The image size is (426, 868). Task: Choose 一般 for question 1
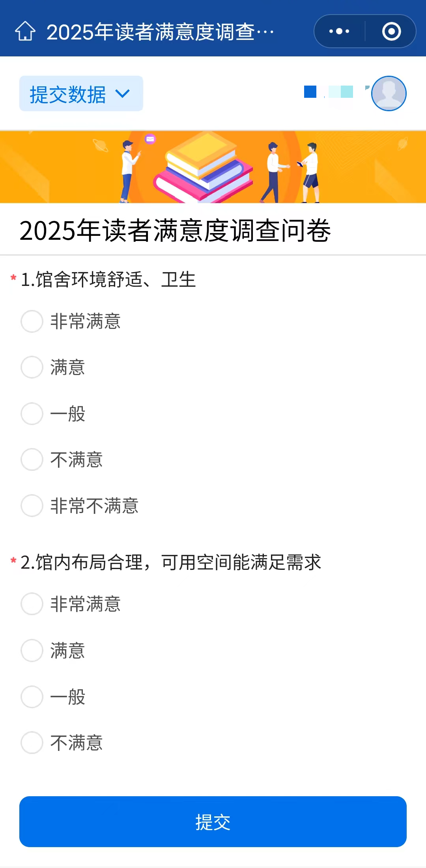(32, 414)
